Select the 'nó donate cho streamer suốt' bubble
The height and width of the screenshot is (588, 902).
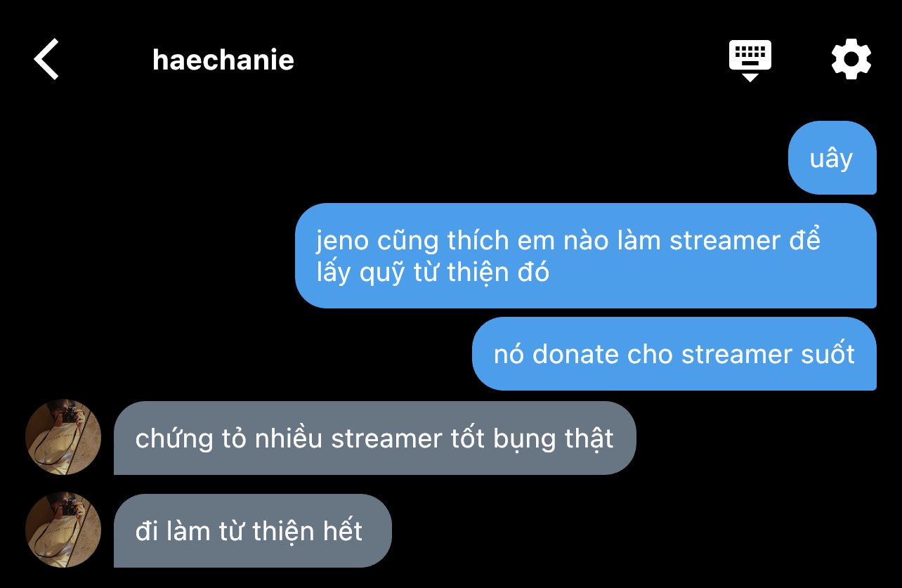(674, 353)
